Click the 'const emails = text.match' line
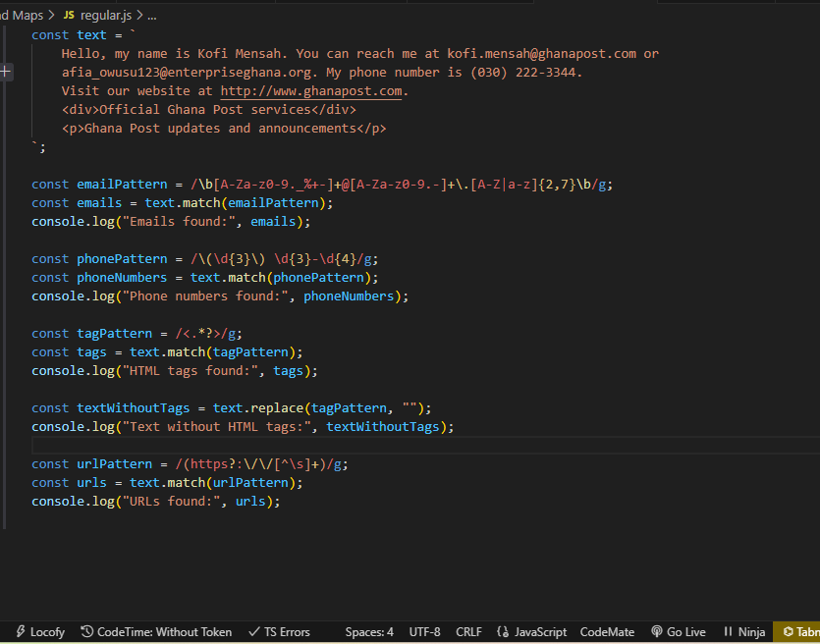The height and width of the screenshot is (644, 820). point(182,203)
